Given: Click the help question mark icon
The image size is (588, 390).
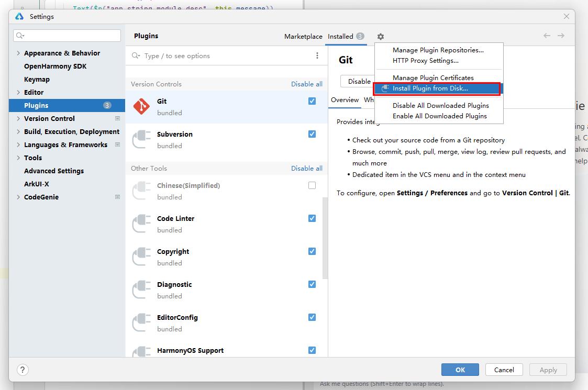Looking at the screenshot, I should point(23,370).
